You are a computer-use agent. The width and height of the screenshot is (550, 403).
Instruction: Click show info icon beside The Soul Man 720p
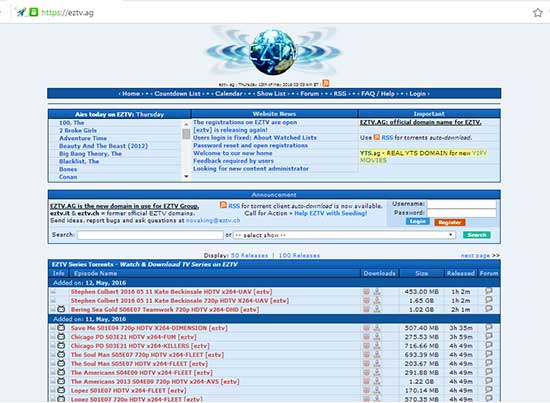point(61,355)
